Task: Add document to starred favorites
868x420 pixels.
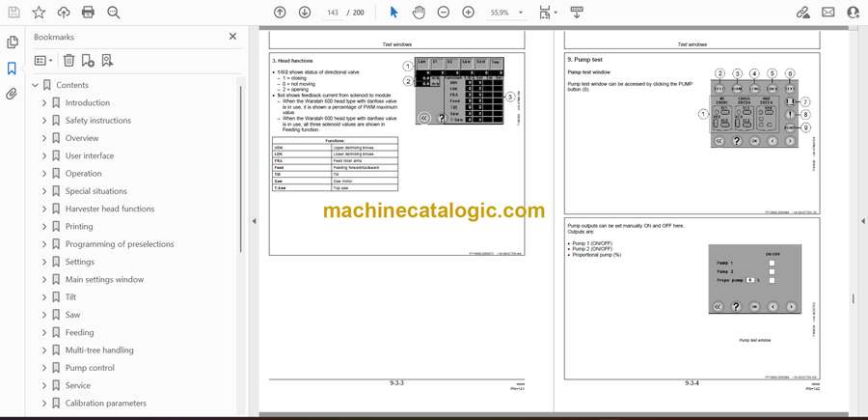Action: click(39, 13)
